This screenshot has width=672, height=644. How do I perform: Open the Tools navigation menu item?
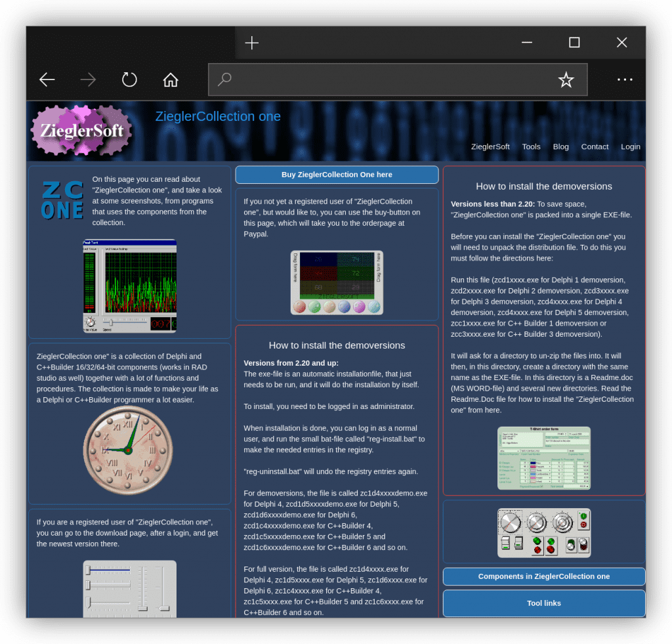tap(531, 146)
